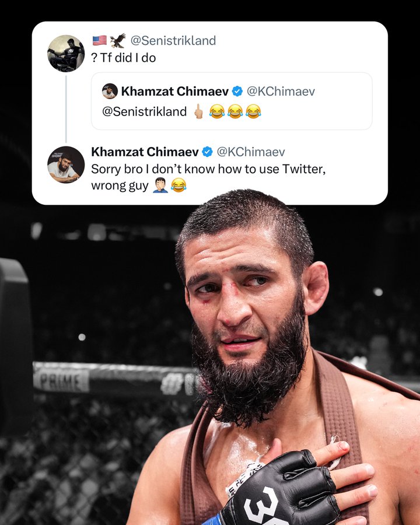Viewport: 420px width, 525px height.
Task: Select the '? Tf did I do' tweet text
Action: click(124, 58)
